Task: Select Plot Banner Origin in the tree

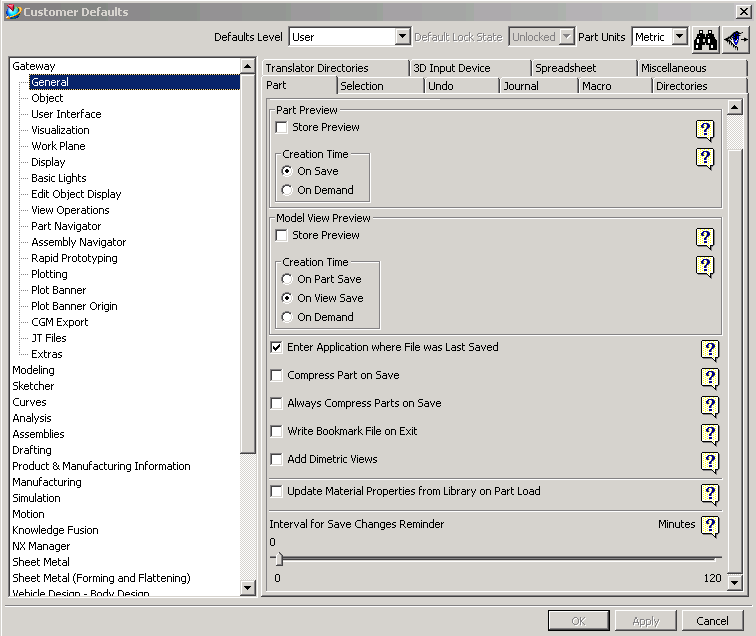Action: [74, 306]
